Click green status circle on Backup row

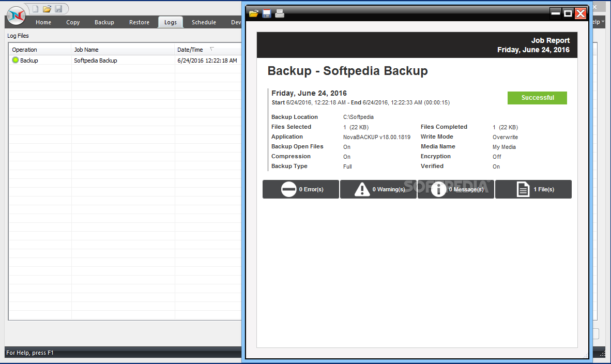pyautogui.click(x=15, y=60)
